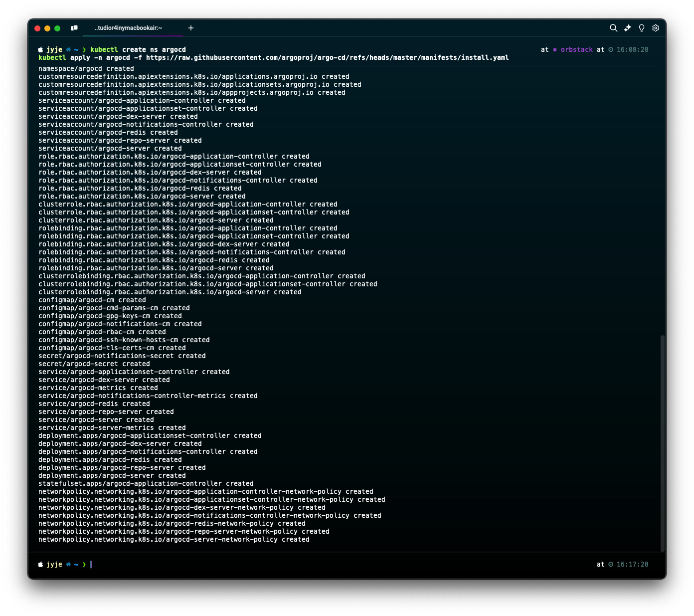
Task: Click 'statefulset.apps/argocd-application-controller created' line
Action: point(146,484)
